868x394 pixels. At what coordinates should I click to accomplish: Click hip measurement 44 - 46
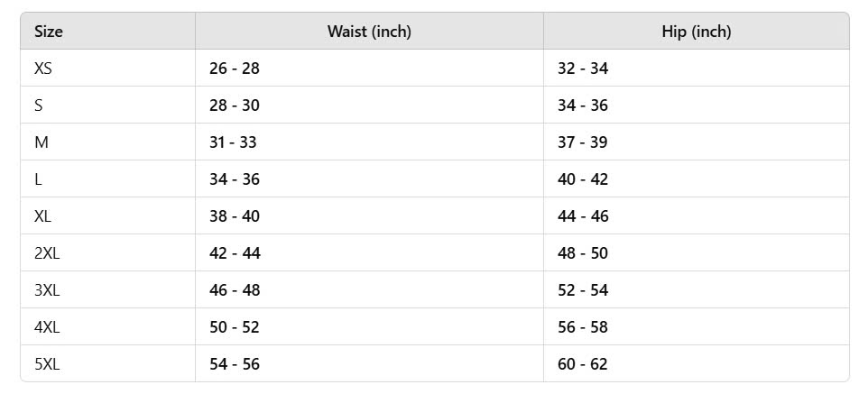tap(583, 216)
